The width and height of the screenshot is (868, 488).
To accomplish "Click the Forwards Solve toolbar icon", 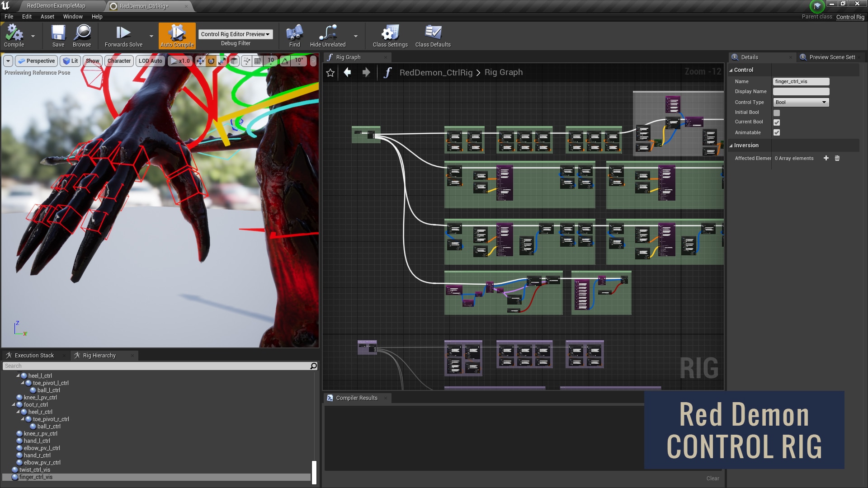I will (123, 35).
